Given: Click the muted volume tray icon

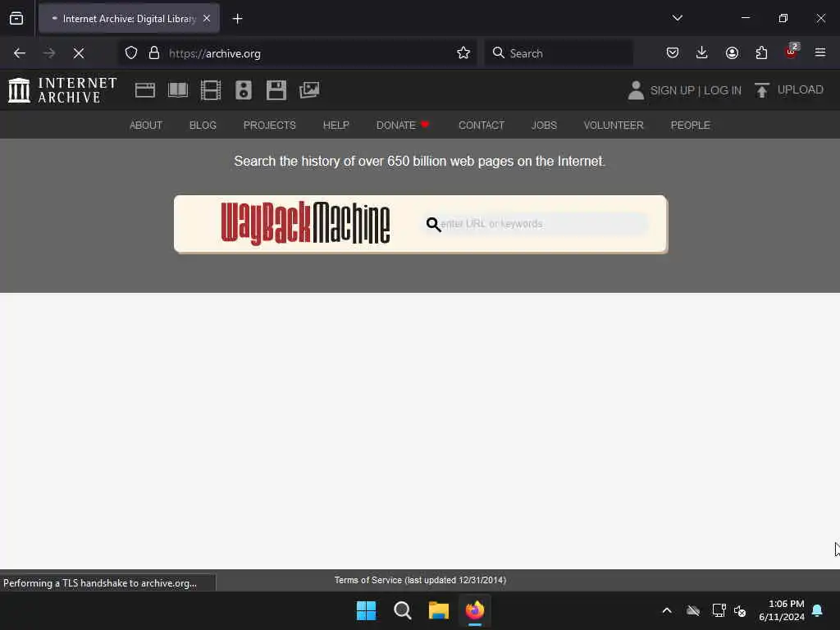Looking at the screenshot, I should (740, 610).
